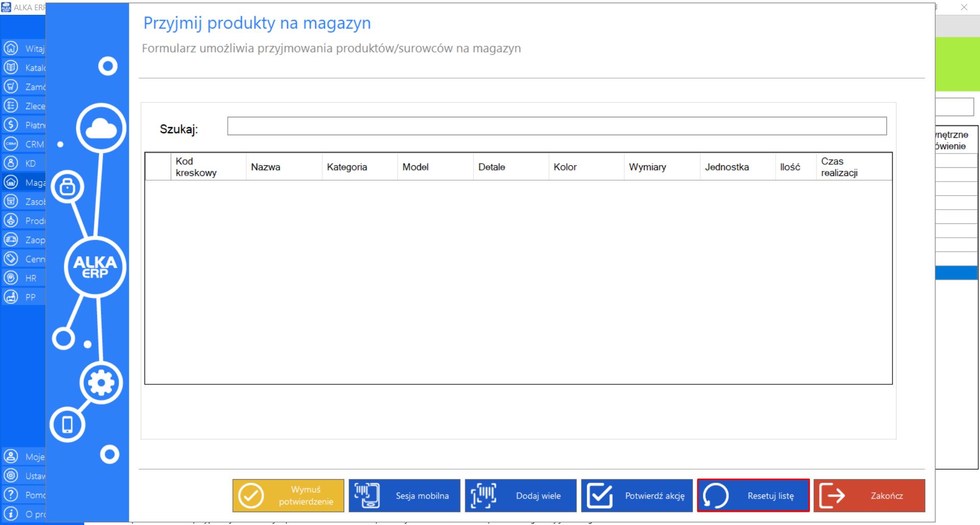
Task: Click the HR icon in sidebar
Action: pos(11,278)
